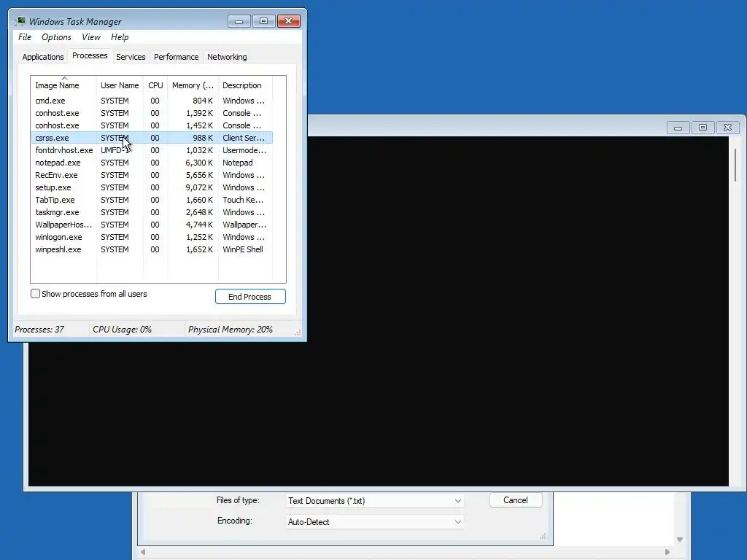Select the winpeshl.exe process

click(152, 249)
